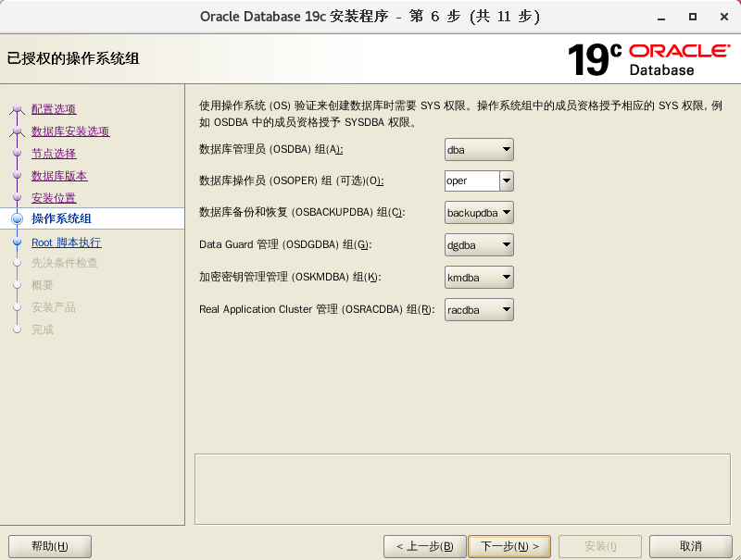Go back with 上一步(B) button
741x560 pixels.
(425, 546)
